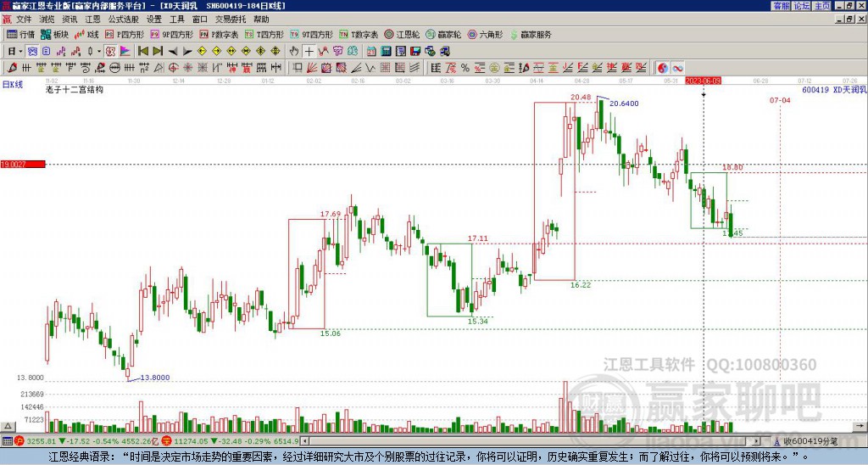Expand the candlestick type dropdown arrow

pos(98,52)
